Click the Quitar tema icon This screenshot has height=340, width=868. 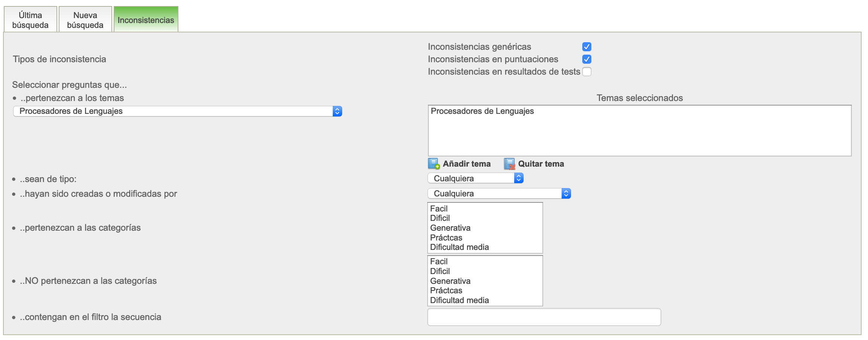509,164
